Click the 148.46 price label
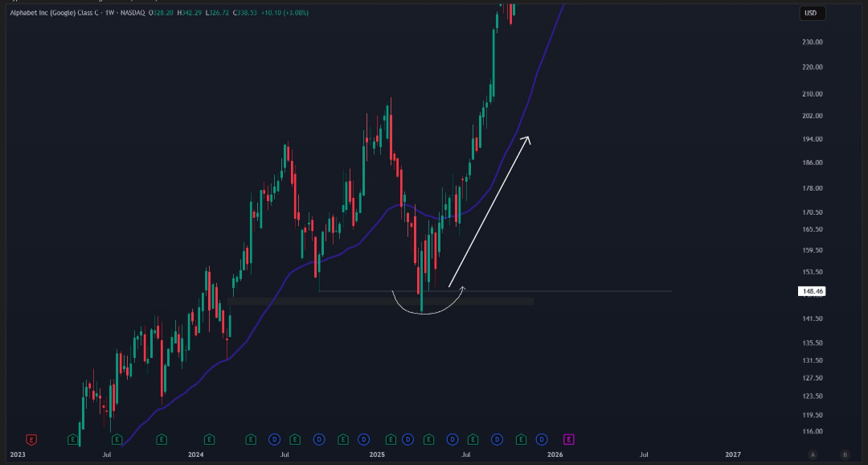Screen dimensions: 868x465 click(x=812, y=291)
